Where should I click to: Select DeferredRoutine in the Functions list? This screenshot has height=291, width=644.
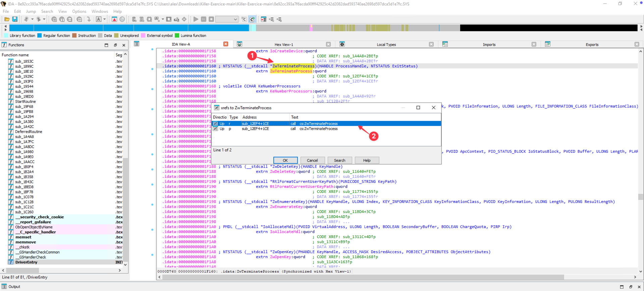pyautogui.click(x=29, y=132)
